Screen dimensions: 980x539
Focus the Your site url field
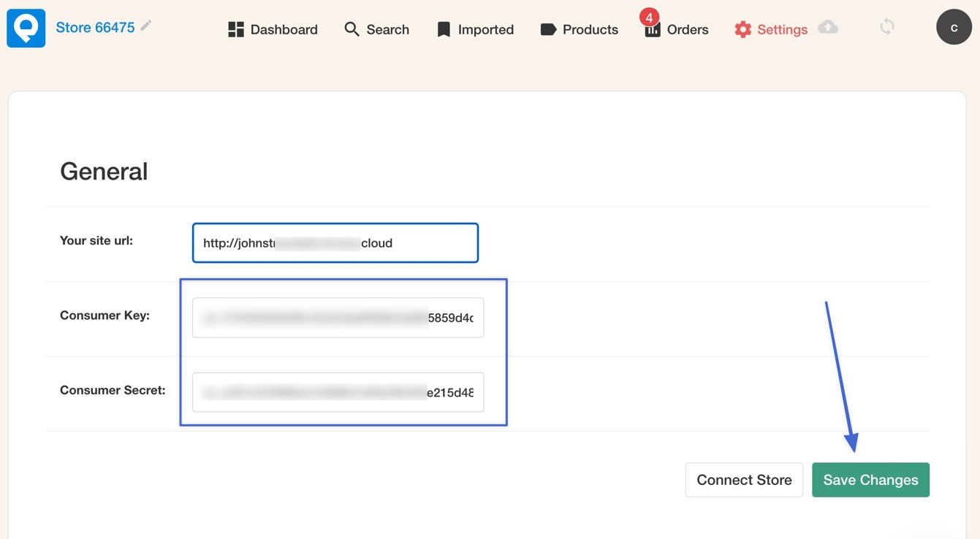point(335,243)
